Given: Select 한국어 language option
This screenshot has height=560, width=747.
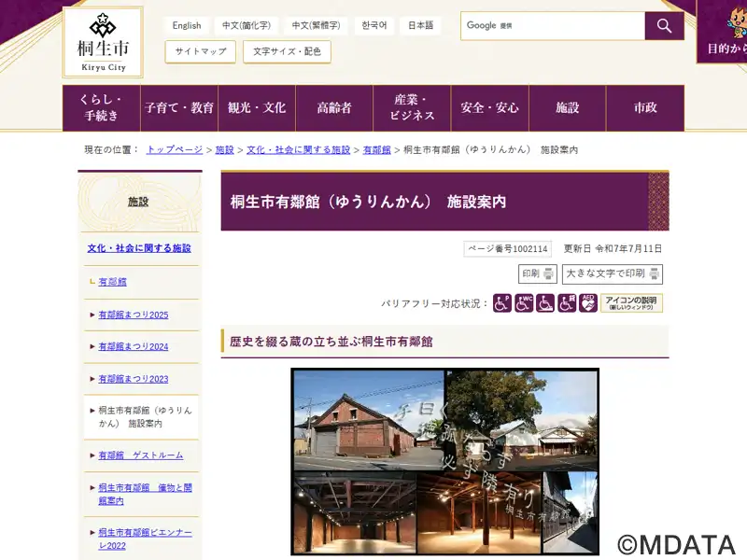Looking at the screenshot, I should coord(376,26).
